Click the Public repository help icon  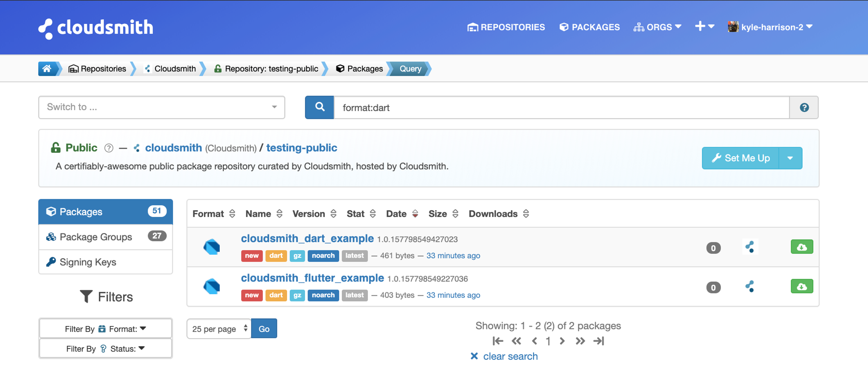tap(108, 148)
